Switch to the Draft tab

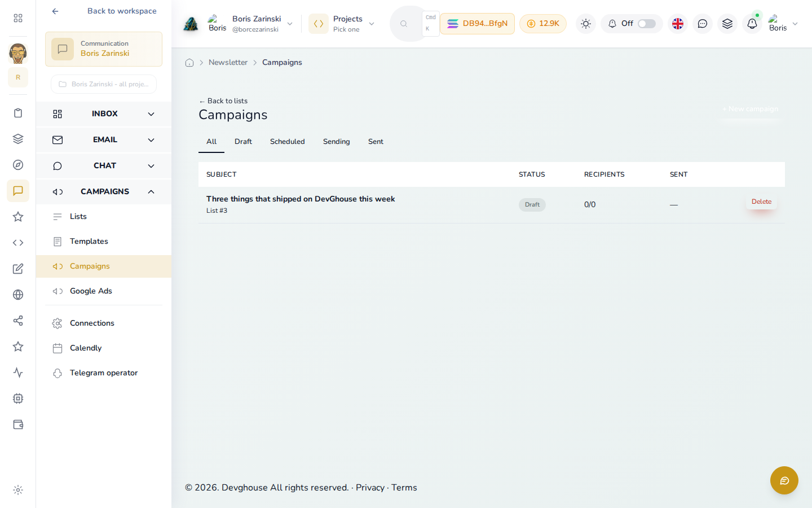(243, 142)
